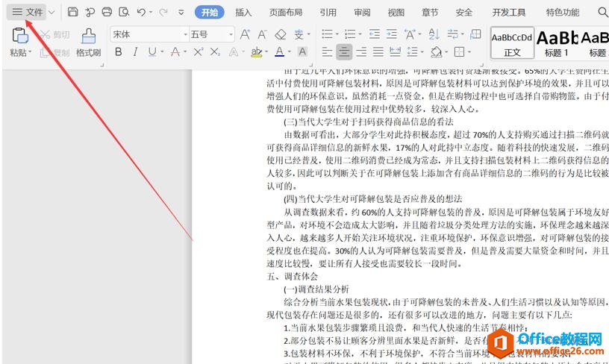Switch to the 视图 tab
Screen dimensions: 609x364
click(396, 13)
